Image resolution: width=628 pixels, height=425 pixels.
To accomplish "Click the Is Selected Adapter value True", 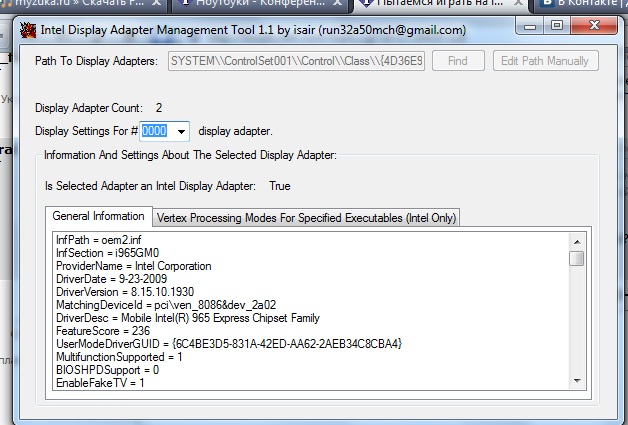I will (280, 186).
